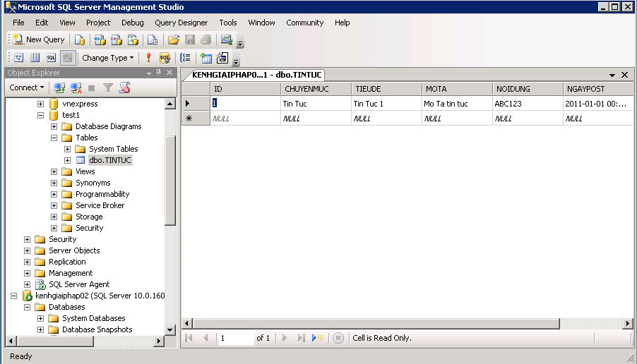Viewport: 637px width, 364px height.
Task: Show the SQL Pane icon
Action: tap(51, 58)
